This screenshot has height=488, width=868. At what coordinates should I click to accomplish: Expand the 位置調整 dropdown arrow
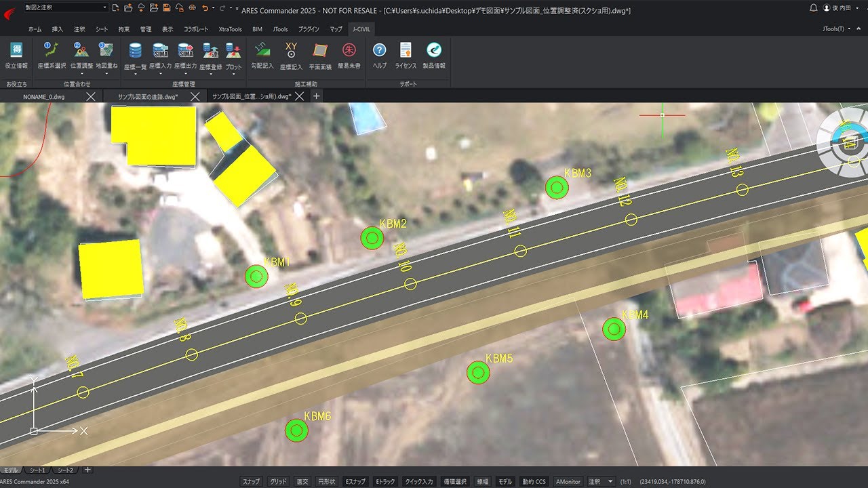tap(81, 73)
